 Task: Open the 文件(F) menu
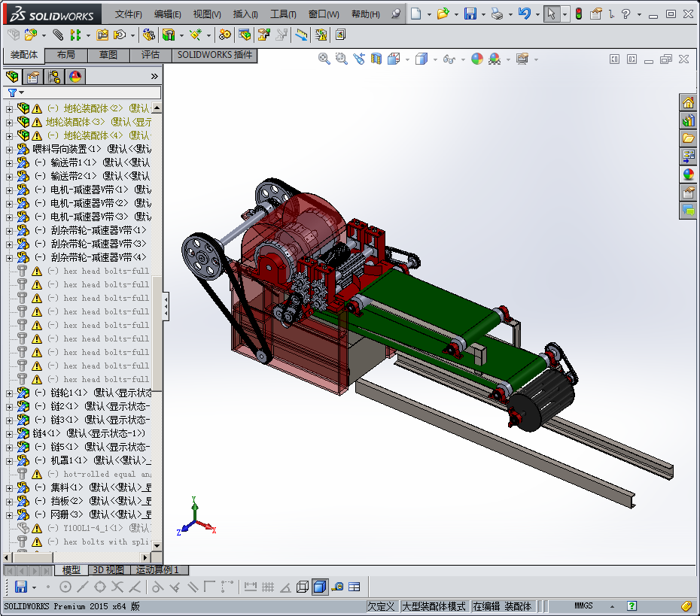click(x=128, y=14)
